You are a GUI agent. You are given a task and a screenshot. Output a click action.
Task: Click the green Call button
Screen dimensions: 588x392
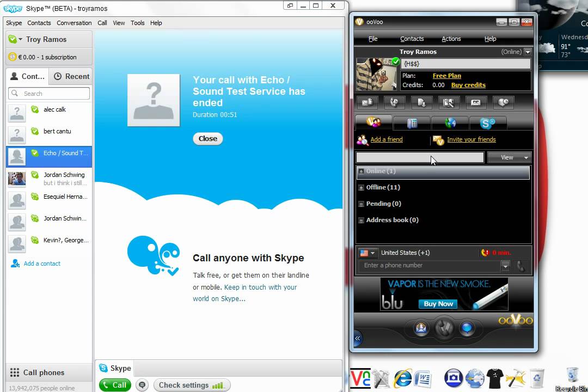tap(115, 385)
